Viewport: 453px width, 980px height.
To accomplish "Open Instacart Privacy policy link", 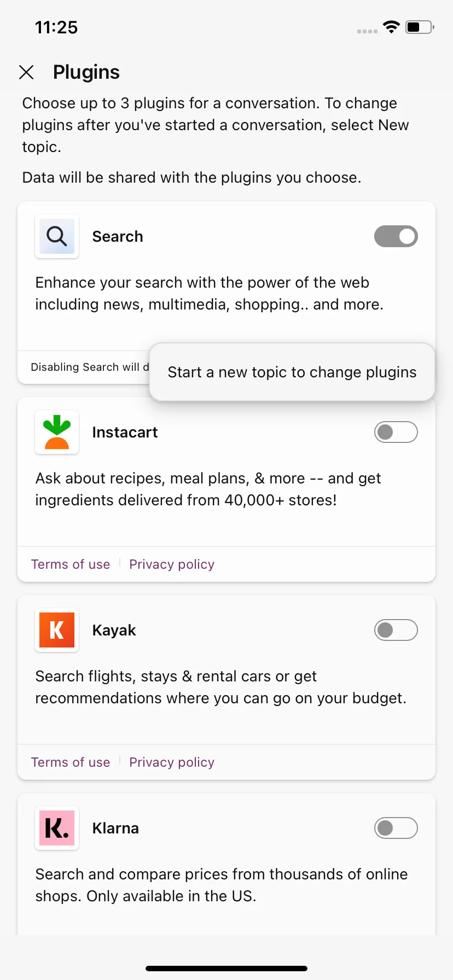I will 172,564.
